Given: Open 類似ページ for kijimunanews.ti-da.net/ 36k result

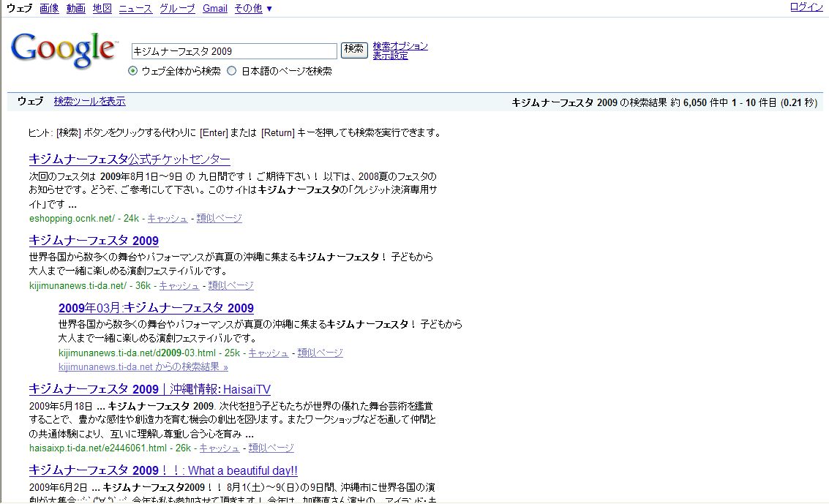Looking at the screenshot, I should pos(230,285).
